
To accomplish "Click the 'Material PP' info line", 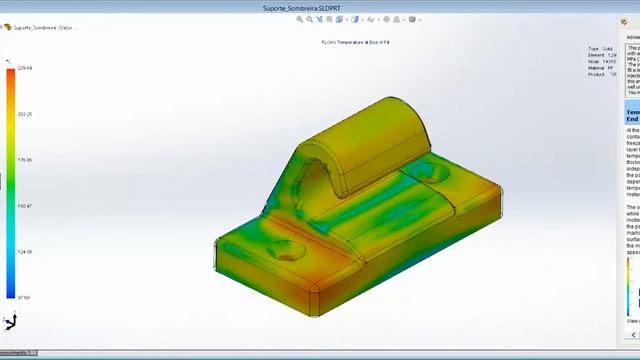I will coord(600,68).
